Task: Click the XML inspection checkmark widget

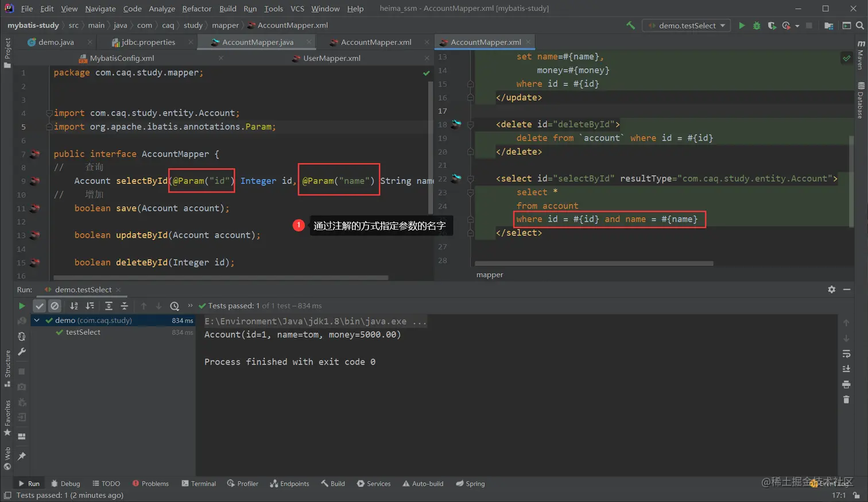Action: [847, 58]
